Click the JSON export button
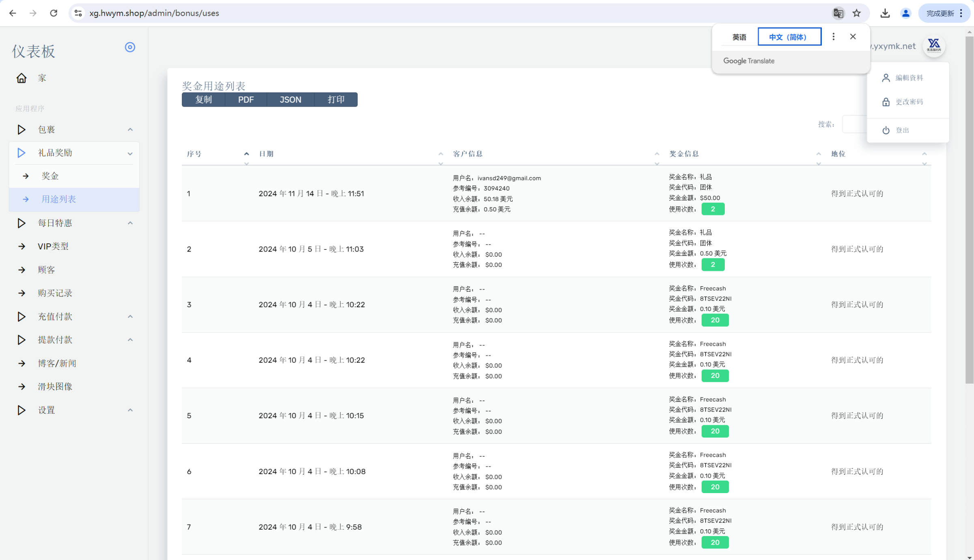 pyautogui.click(x=290, y=100)
